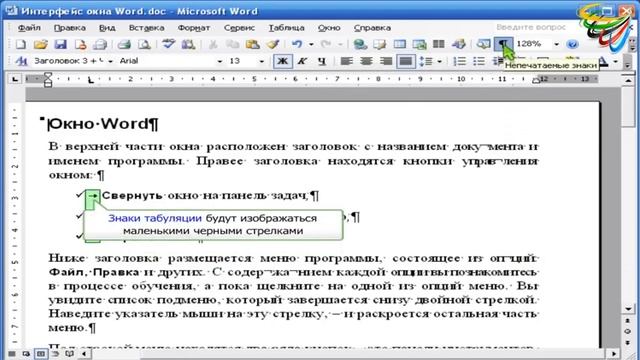Create a new blank document

tap(20, 44)
